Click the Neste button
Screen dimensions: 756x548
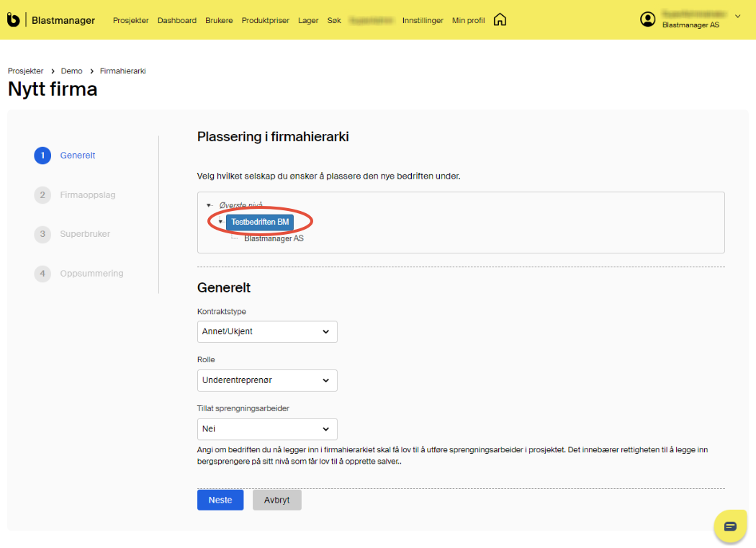coord(220,500)
